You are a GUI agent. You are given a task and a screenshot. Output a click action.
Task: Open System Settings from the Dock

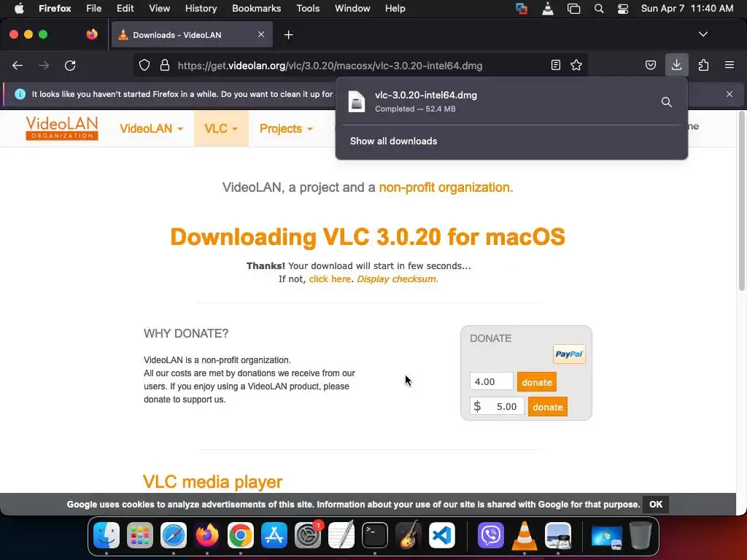point(308,535)
